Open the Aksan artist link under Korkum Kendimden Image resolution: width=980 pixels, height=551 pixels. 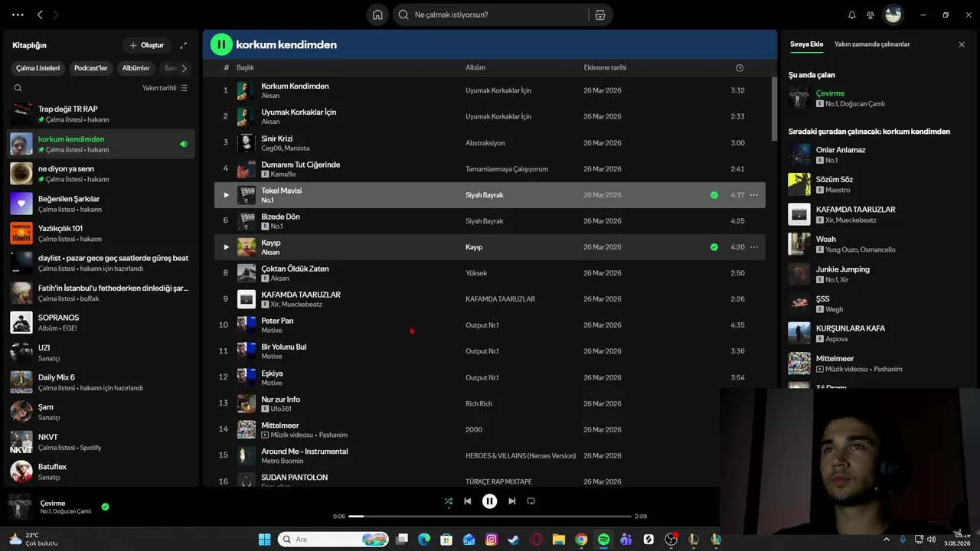click(270, 96)
